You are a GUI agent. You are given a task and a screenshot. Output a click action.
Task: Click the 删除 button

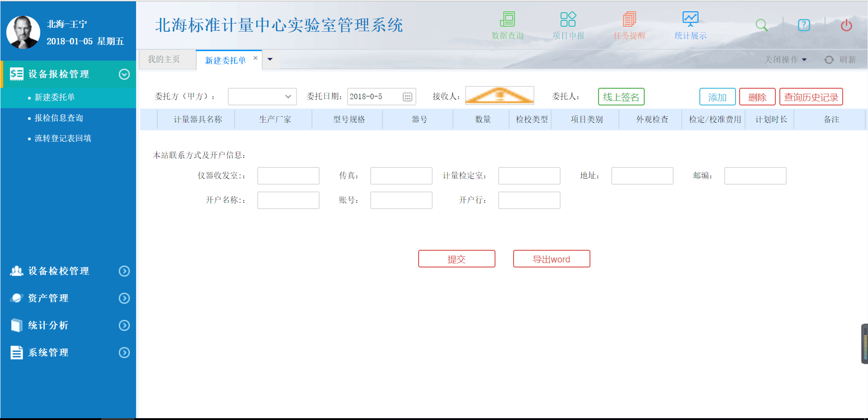pyautogui.click(x=757, y=97)
